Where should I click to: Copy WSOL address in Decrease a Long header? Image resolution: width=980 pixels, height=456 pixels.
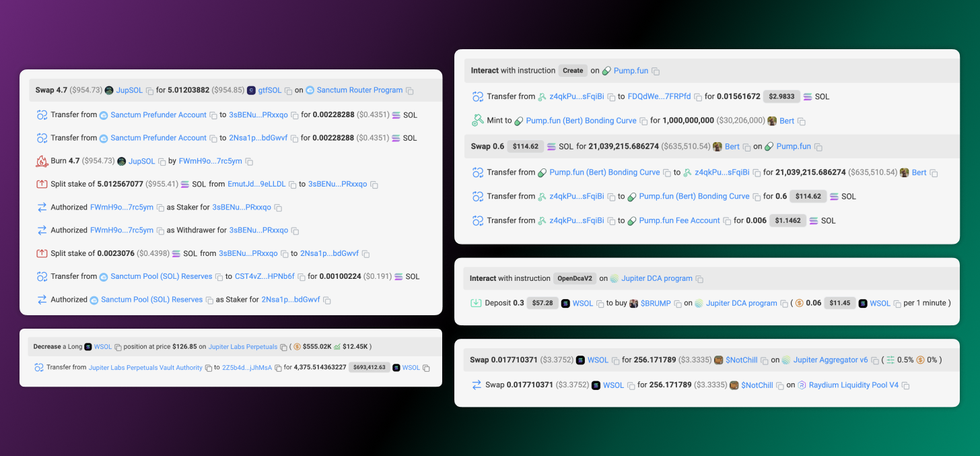[x=118, y=348]
